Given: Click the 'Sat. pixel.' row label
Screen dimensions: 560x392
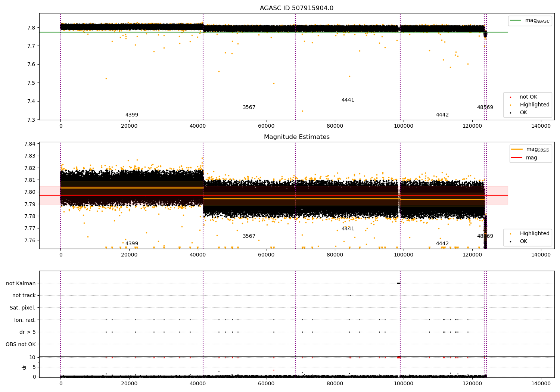Looking at the screenshot, I should (x=23, y=308).
